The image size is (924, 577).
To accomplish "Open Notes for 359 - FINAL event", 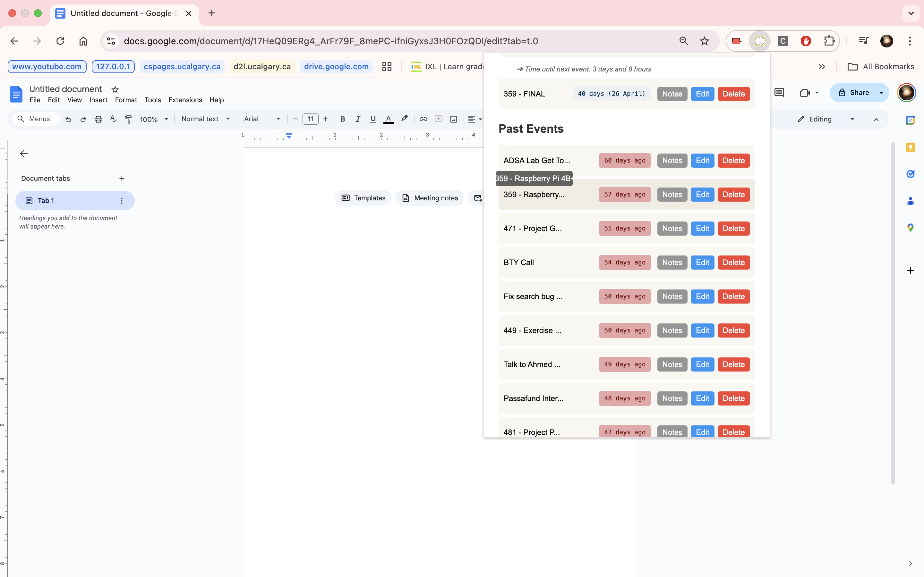I will [672, 94].
